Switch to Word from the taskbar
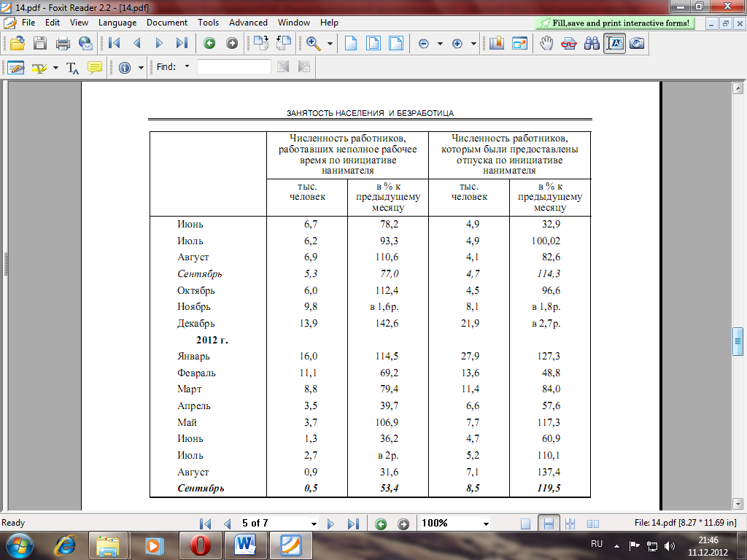The height and width of the screenshot is (560, 747). pyautogui.click(x=245, y=545)
